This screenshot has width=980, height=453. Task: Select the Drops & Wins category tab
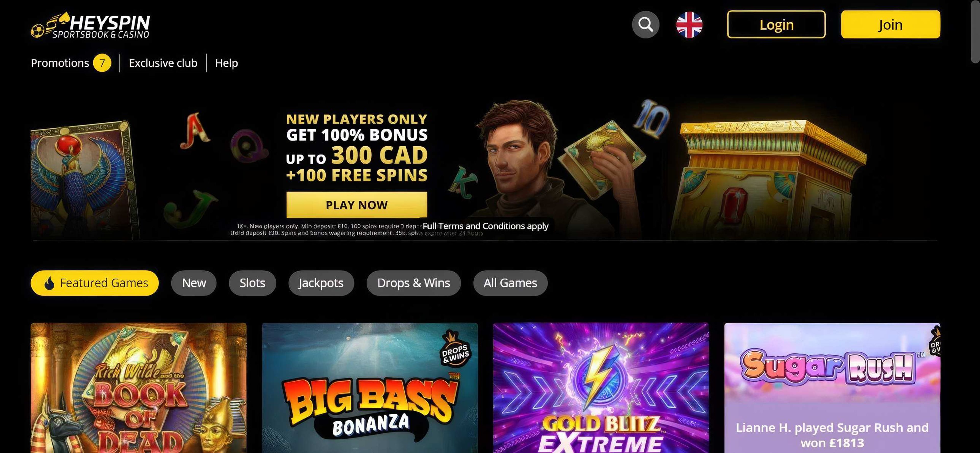[x=413, y=283]
